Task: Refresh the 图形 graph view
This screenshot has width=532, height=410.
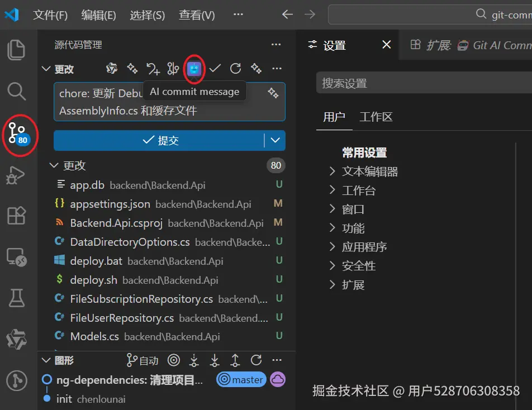Action: [x=256, y=360]
